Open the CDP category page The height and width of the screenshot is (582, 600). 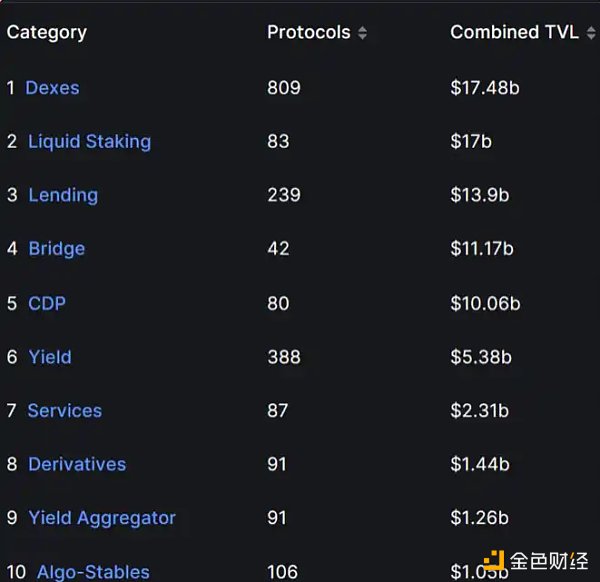pyautogui.click(x=47, y=303)
